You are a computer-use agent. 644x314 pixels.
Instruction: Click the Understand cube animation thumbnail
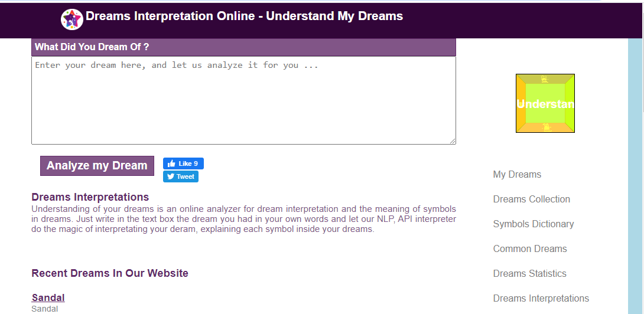pyautogui.click(x=545, y=103)
